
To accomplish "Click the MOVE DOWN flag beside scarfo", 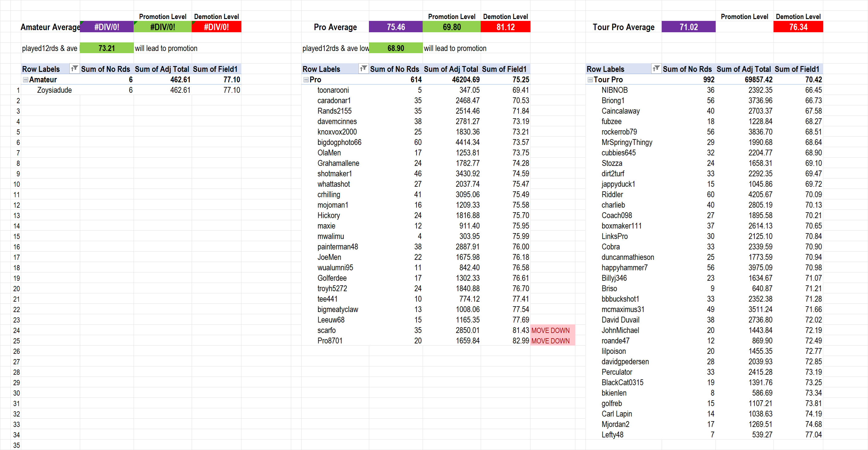I will pos(550,330).
